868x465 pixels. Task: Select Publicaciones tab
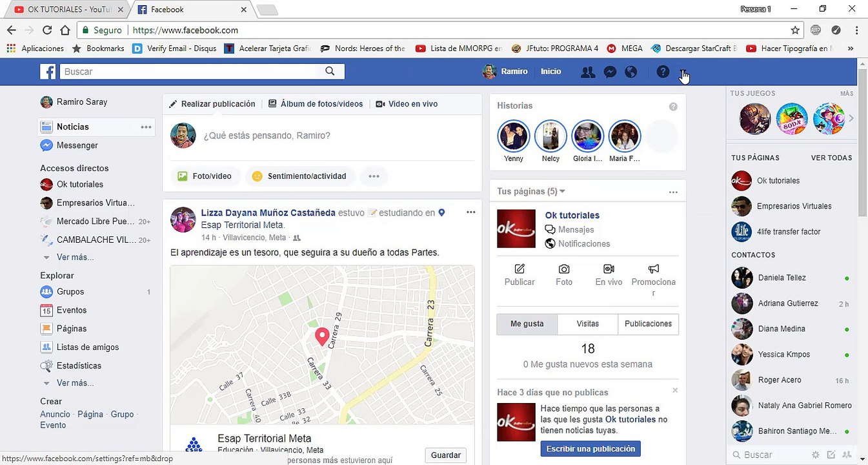coord(648,324)
